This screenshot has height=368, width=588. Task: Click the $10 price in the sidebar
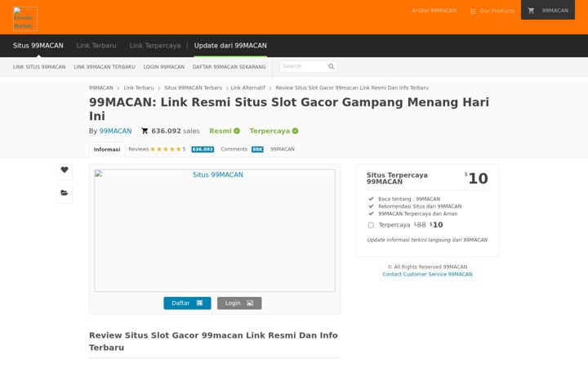click(476, 178)
